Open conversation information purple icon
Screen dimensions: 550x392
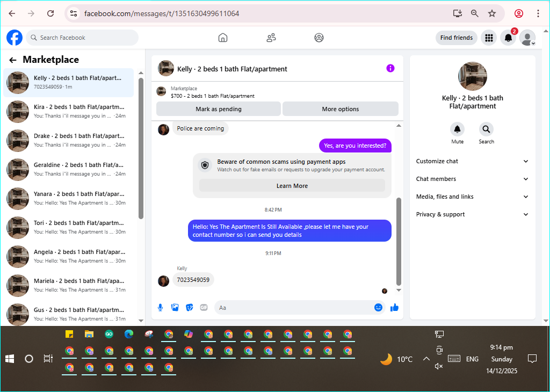pos(390,68)
